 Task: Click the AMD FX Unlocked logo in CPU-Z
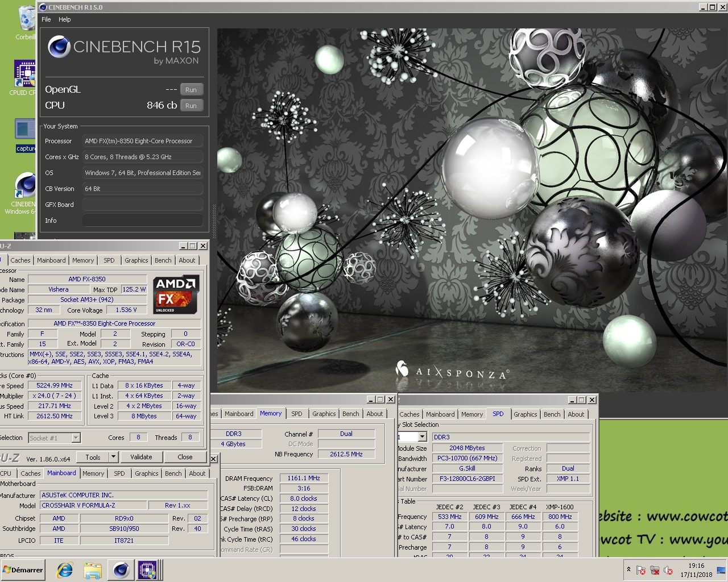coord(175,294)
